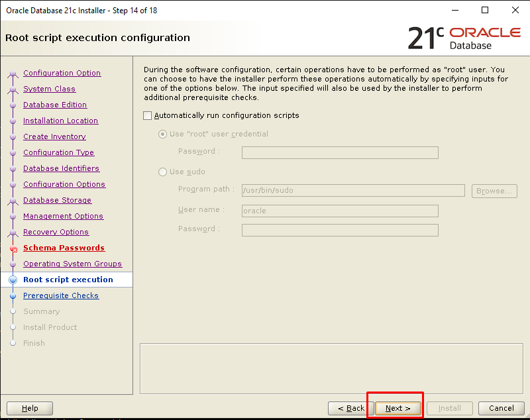Open Help for the installer
Screen dimensions: 530x420
pos(30,408)
